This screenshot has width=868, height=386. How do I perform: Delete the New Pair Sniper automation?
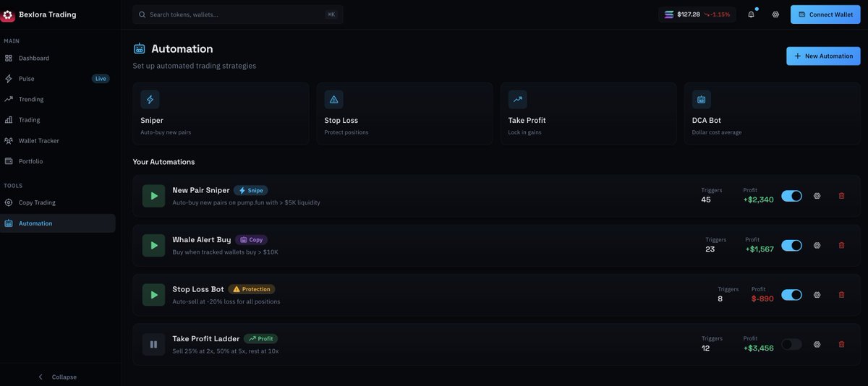pyautogui.click(x=841, y=196)
